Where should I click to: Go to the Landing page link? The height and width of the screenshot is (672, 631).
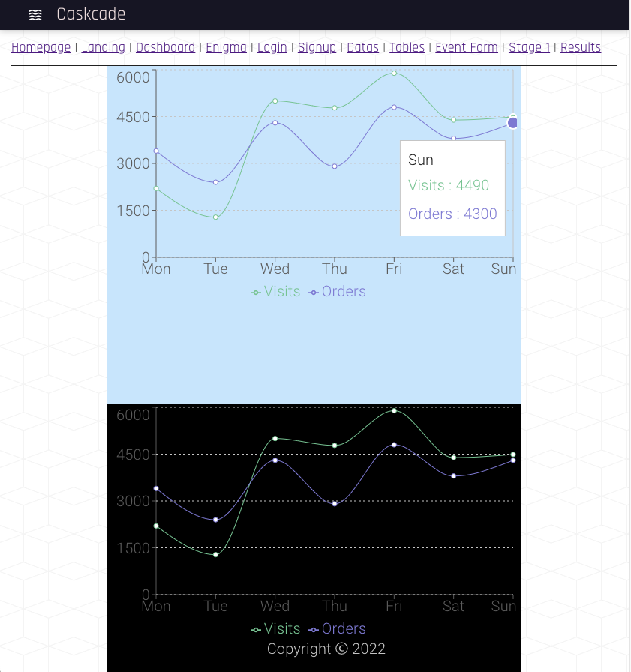[104, 47]
